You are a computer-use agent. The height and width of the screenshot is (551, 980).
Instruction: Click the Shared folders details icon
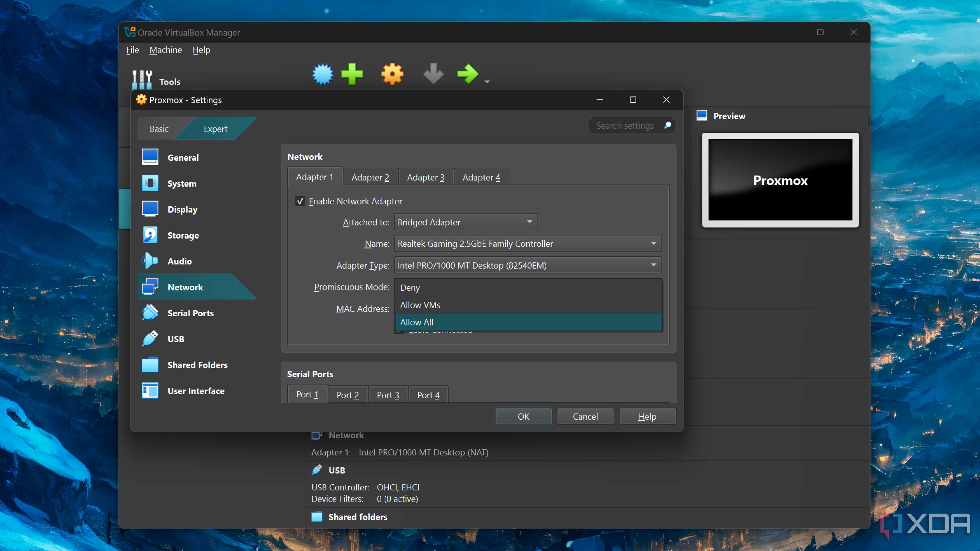pyautogui.click(x=317, y=516)
